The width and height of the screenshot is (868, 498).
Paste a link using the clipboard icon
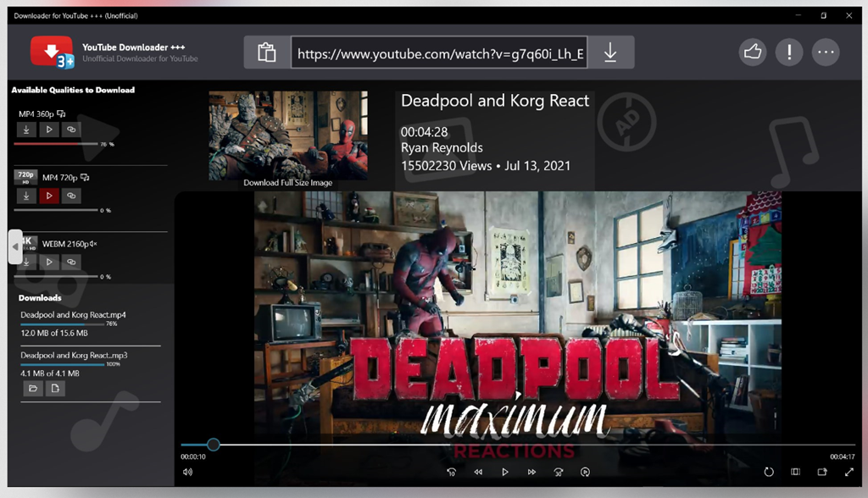coord(267,53)
